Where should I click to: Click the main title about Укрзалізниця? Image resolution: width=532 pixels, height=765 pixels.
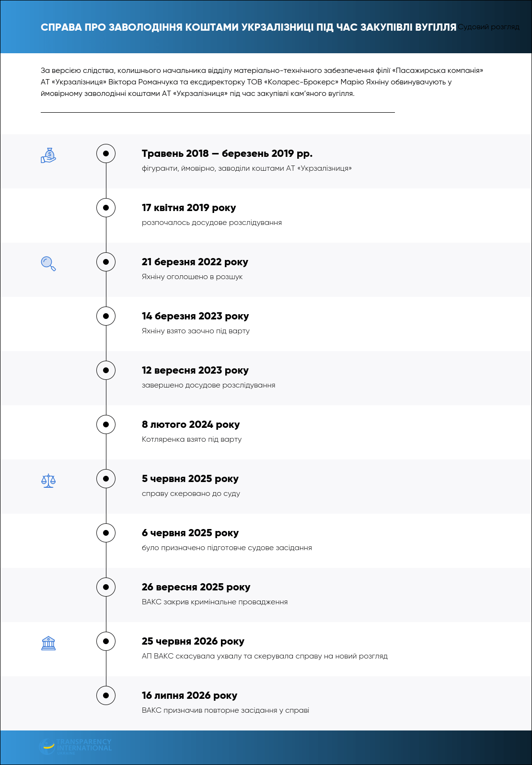[249, 27]
